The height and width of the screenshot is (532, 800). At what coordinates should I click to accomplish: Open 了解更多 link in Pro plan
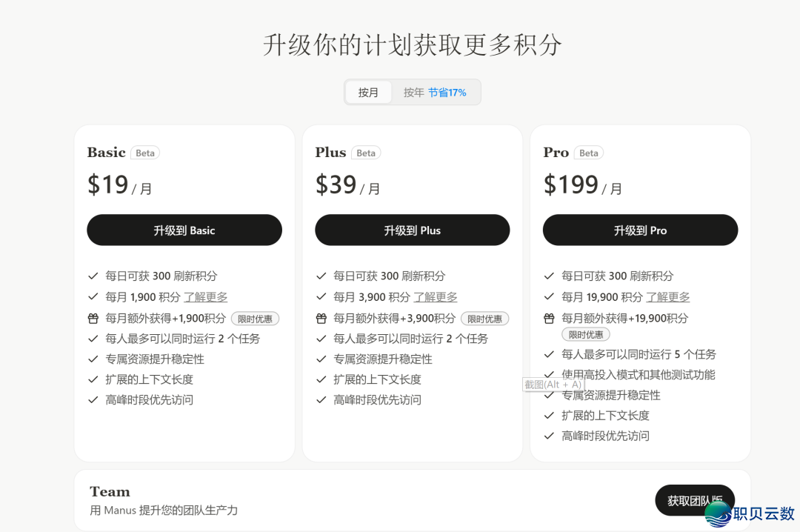[x=668, y=297]
